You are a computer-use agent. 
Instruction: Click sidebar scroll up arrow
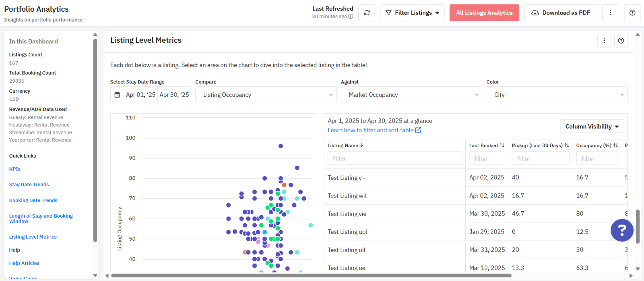point(95,35)
